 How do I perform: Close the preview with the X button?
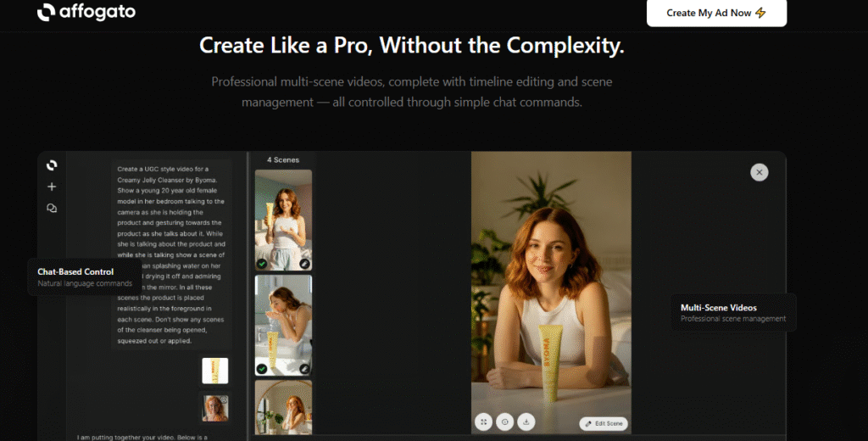[x=759, y=172]
